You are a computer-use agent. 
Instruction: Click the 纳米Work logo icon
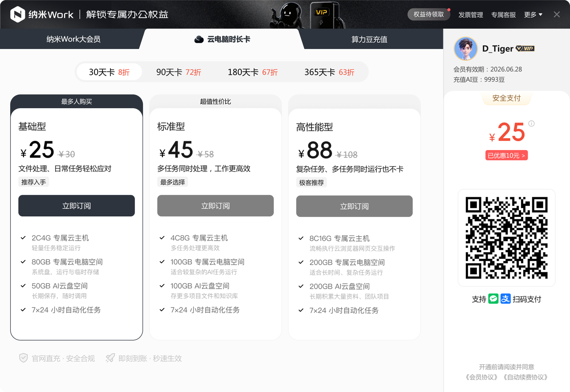pyautogui.click(x=18, y=14)
